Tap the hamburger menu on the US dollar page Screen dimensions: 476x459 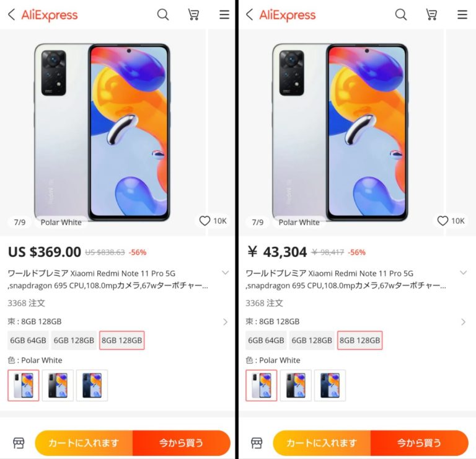(224, 15)
